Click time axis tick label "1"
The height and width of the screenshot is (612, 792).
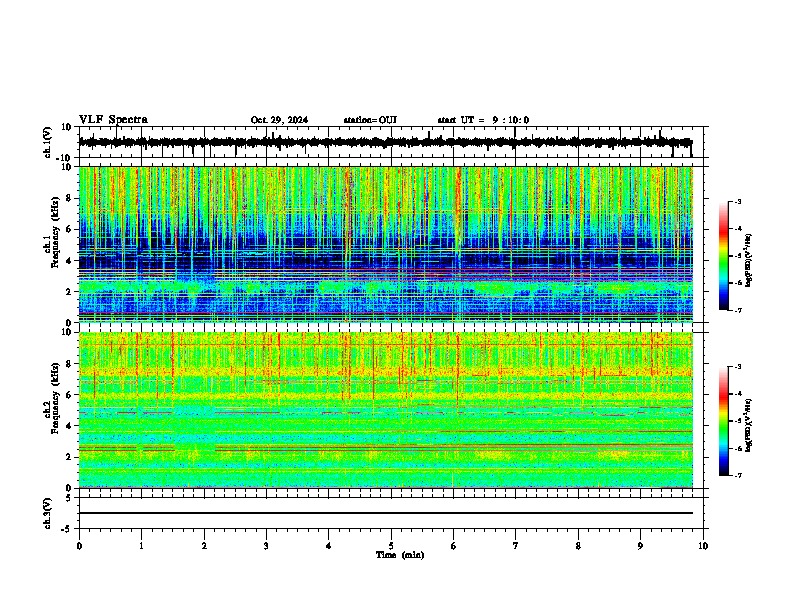coord(141,546)
